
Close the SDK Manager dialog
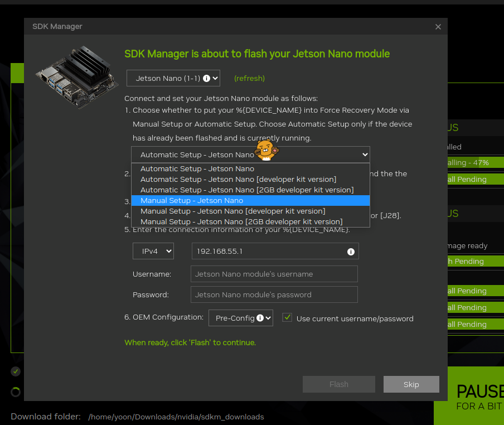tap(438, 27)
